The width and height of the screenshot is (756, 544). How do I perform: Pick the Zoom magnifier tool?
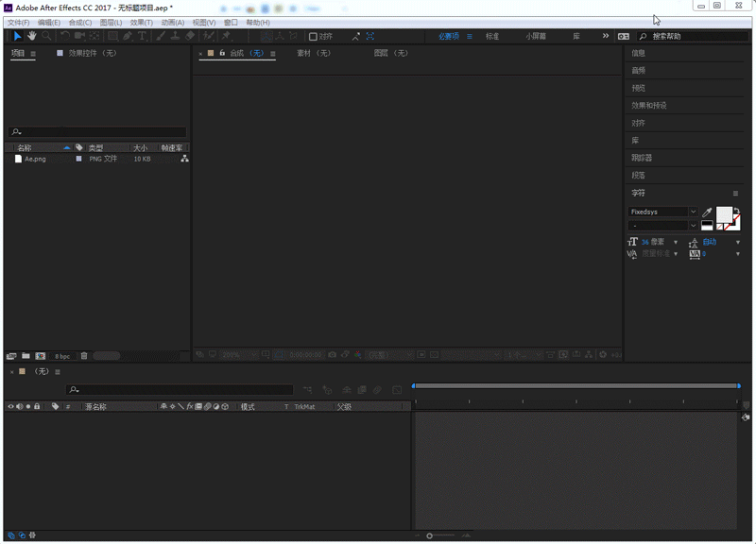(x=45, y=36)
